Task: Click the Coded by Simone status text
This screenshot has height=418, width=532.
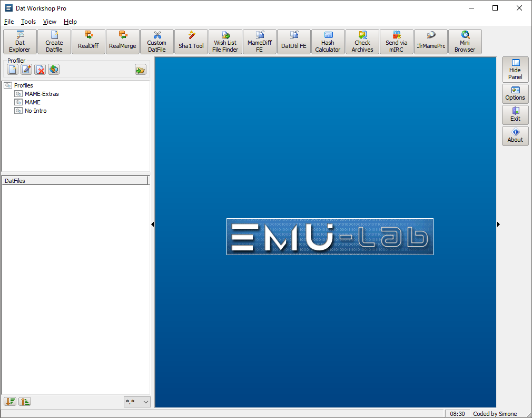Action: point(495,414)
